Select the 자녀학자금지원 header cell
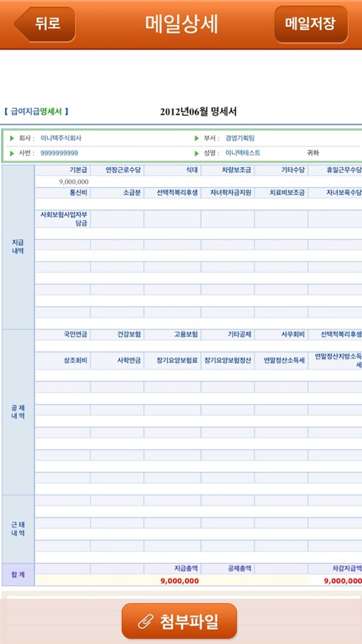This screenshot has width=362, height=644. coord(228,192)
